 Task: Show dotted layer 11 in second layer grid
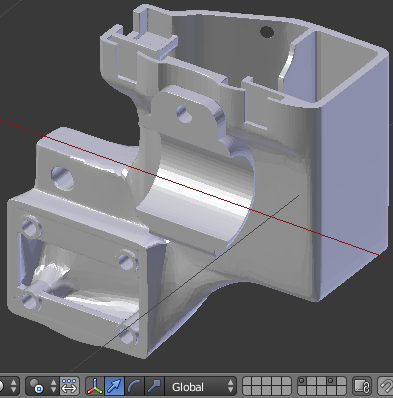point(302,382)
